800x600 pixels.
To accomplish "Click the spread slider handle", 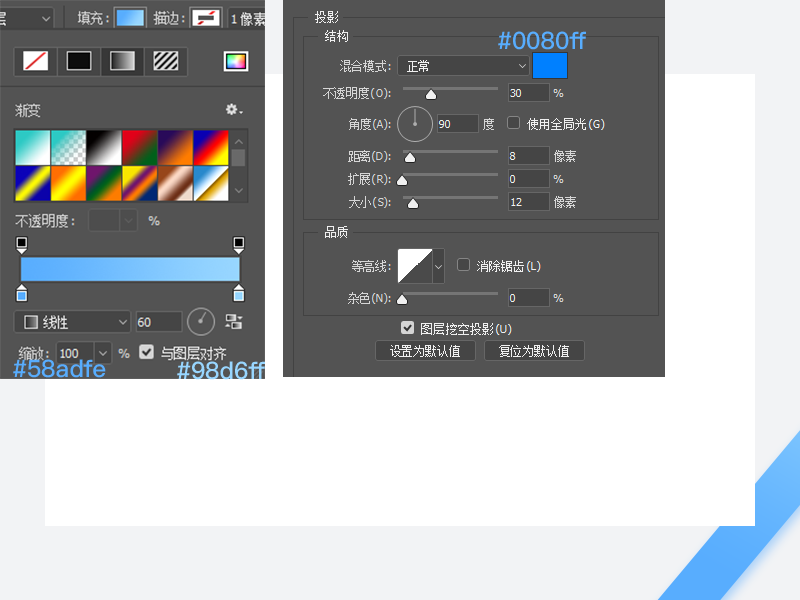I will coord(402,181).
